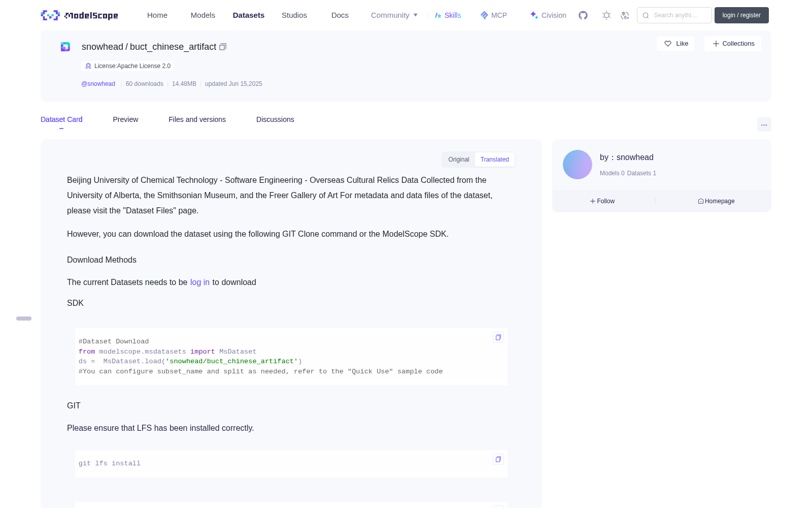This screenshot has width=812, height=508.
Task: Click the Apache License 2.0 tag
Action: [x=127, y=66]
